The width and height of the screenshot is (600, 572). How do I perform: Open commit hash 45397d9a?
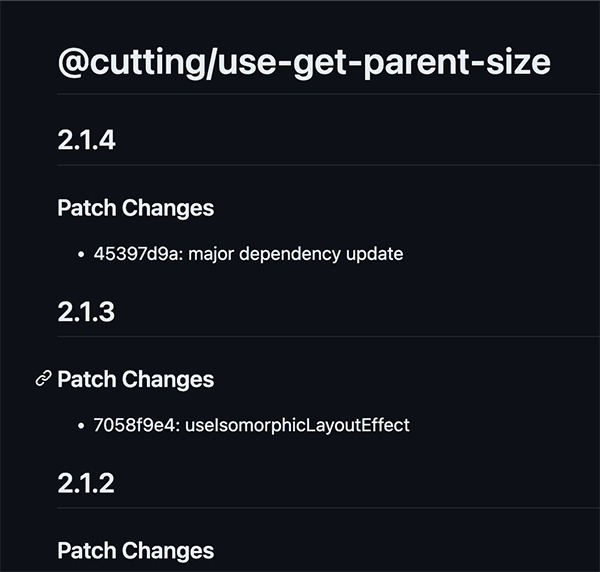[x=136, y=254]
